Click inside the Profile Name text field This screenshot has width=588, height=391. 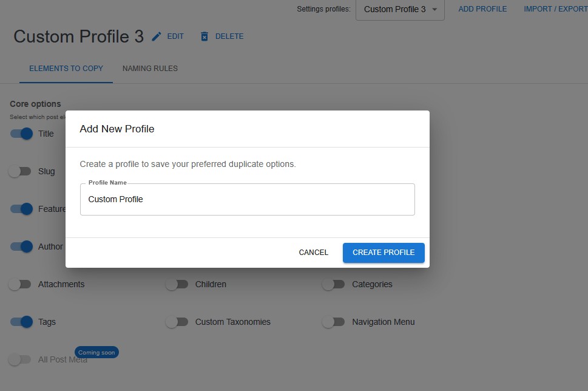tap(246, 199)
